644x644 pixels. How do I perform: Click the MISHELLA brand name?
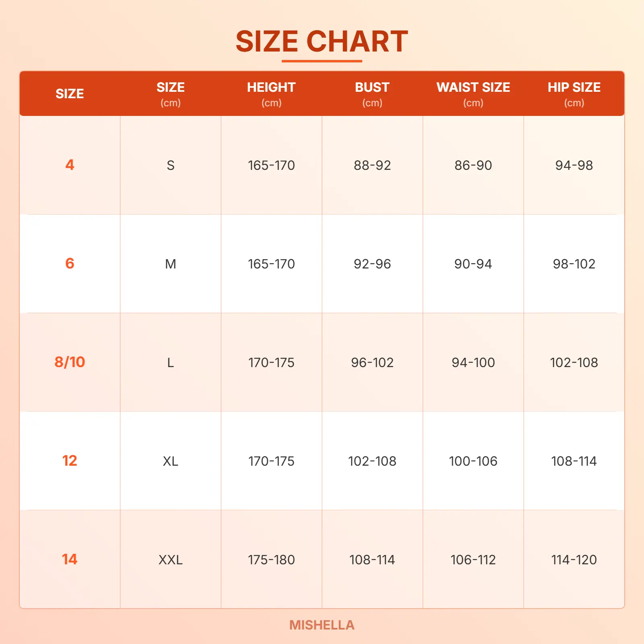pos(322,625)
